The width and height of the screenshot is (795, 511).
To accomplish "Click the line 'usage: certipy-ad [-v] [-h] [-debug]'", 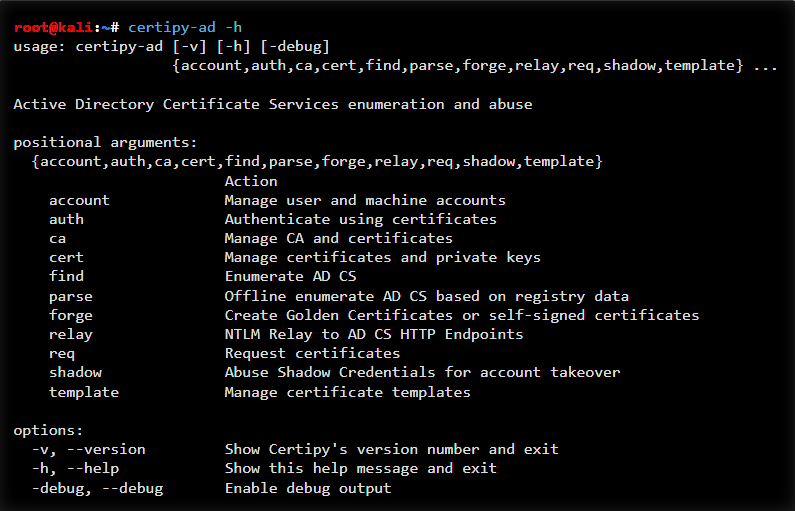I will tap(171, 47).
